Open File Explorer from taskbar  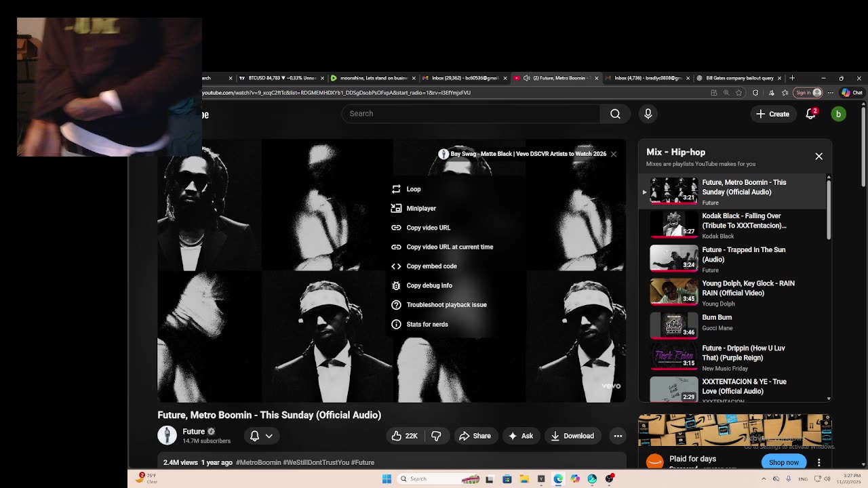[x=524, y=479]
